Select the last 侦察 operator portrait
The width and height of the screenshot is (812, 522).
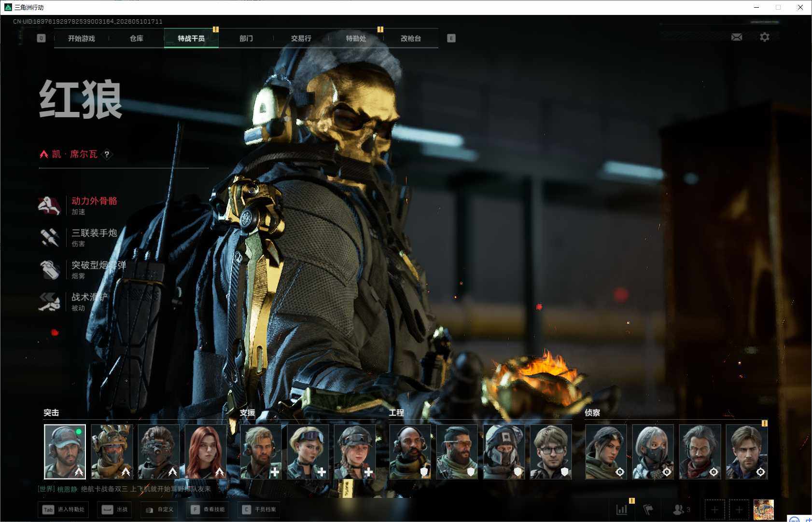coord(747,452)
